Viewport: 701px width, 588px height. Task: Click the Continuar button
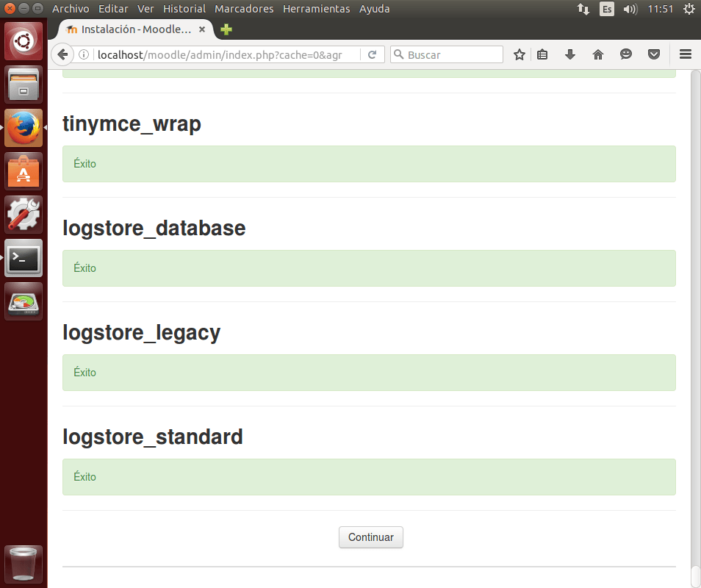(370, 537)
